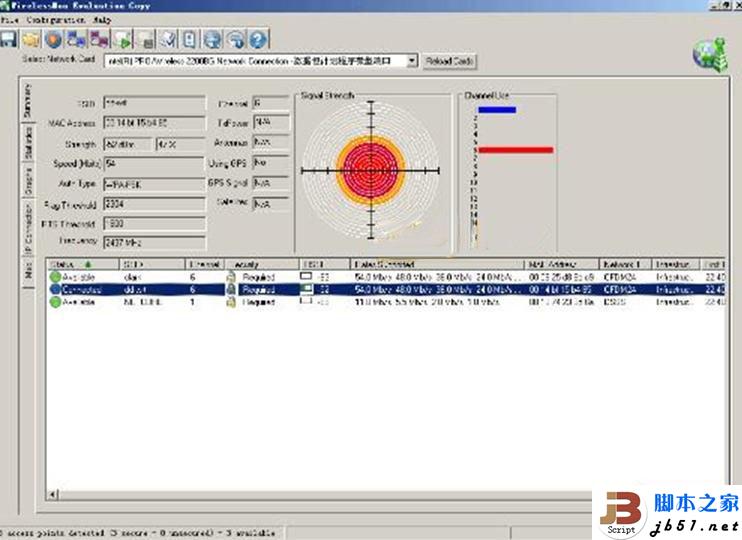Select the first Available network row
The image size is (742, 540).
pos(387,277)
